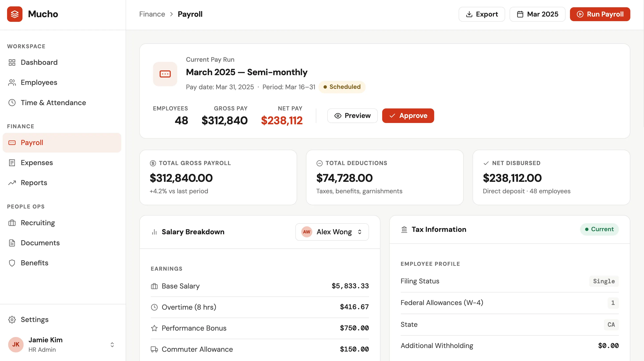Click the Mucho logo icon
Viewport: 644px width, 361px height.
click(15, 14)
